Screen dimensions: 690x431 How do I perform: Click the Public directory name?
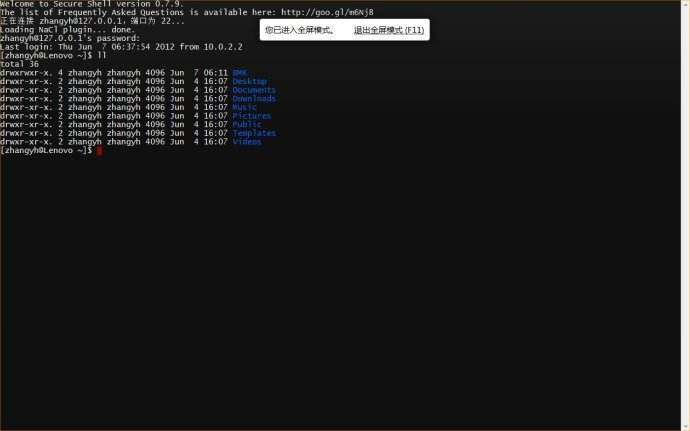247,125
